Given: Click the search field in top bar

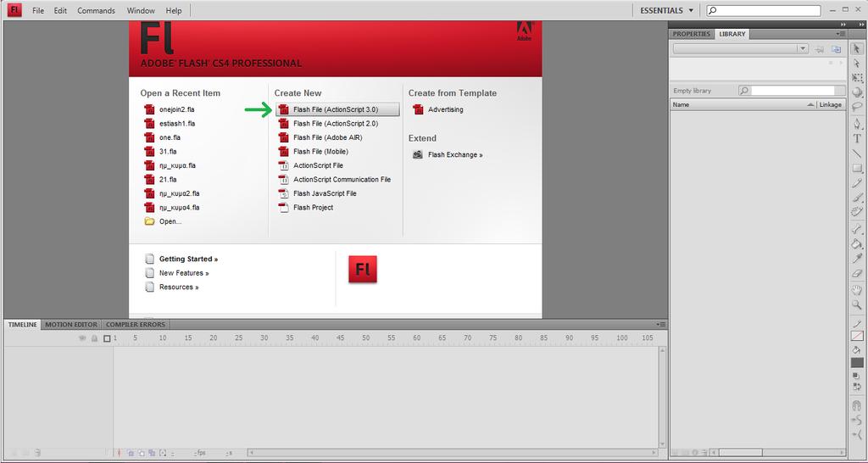Looking at the screenshot, I should [764, 10].
